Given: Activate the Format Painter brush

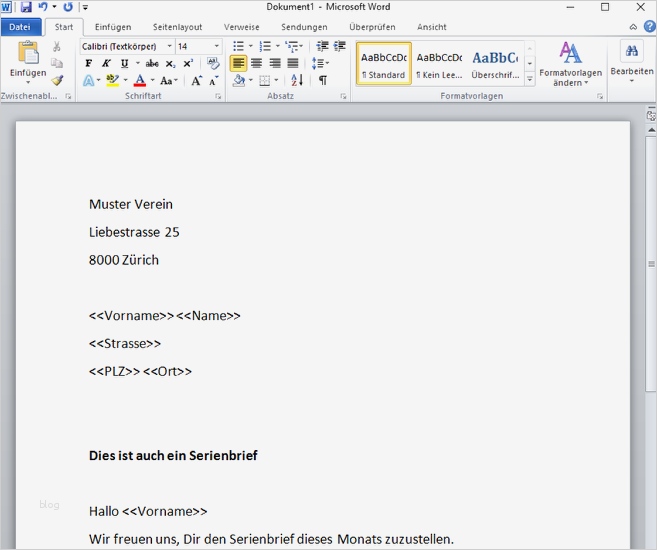Looking at the screenshot, I should pos(57,80).
